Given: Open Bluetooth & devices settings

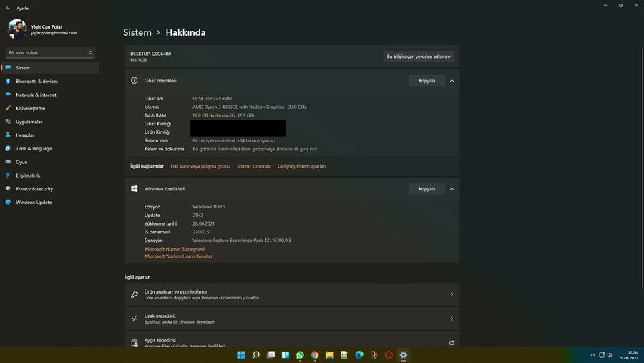Looking at the screenshot, I should pyautogui.click(x=50, y=82).
